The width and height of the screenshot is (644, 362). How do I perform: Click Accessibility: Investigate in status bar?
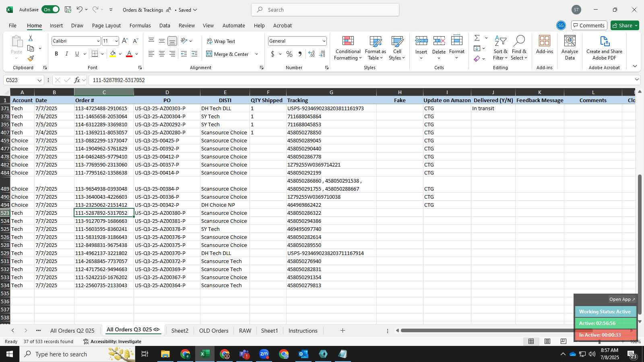(112, 341)
